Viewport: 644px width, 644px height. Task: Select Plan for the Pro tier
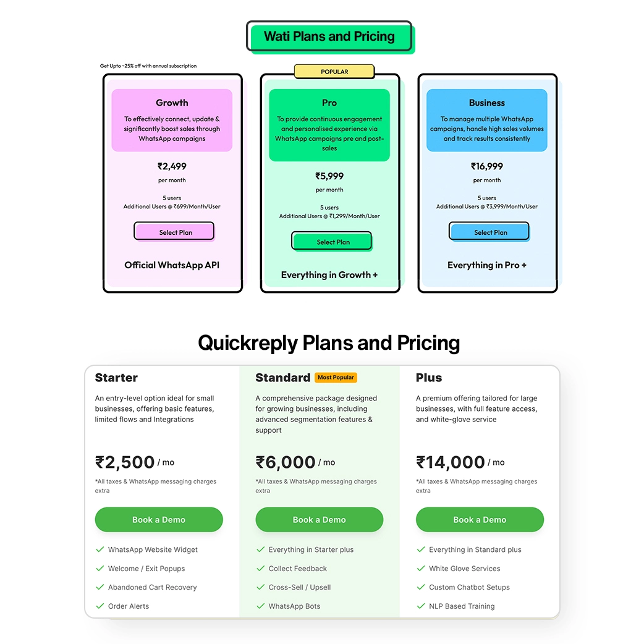click(331, 241)
